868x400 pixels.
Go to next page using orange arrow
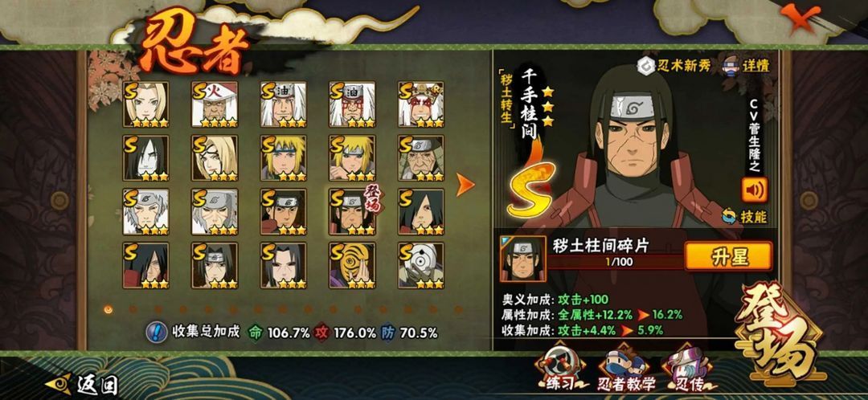coord(465,185)
